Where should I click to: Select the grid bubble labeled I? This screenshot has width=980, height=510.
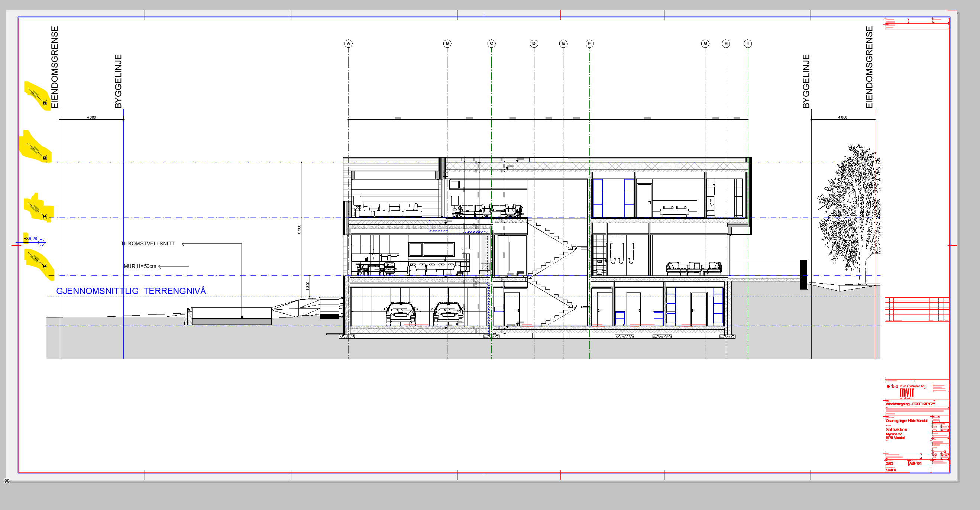(748, 43)
